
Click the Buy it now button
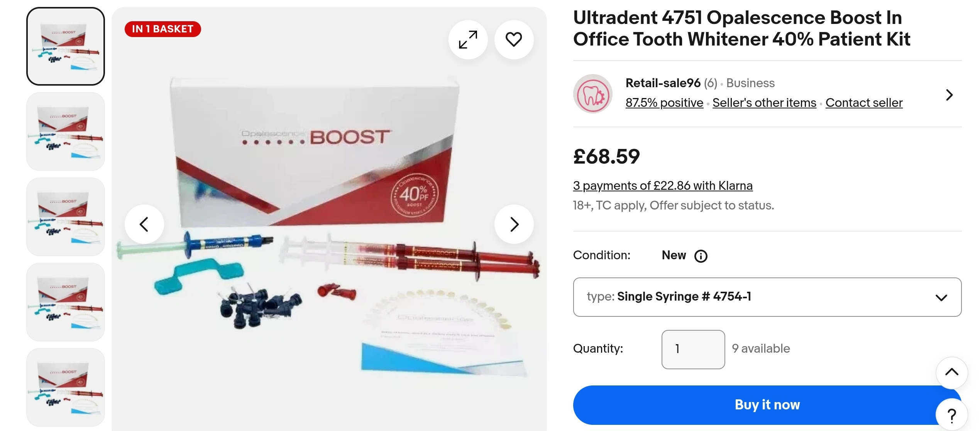[x=767, y=405]
